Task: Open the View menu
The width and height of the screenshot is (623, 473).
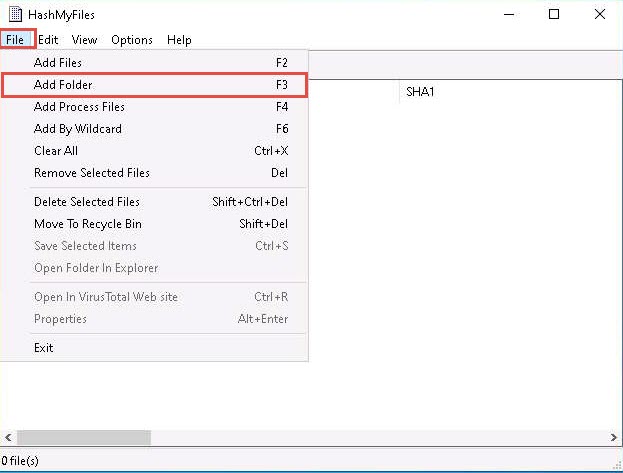Action: point(84,40)
